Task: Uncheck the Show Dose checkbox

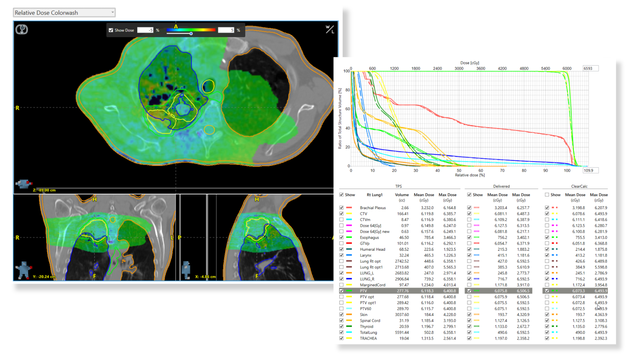Action: point(111,30)
